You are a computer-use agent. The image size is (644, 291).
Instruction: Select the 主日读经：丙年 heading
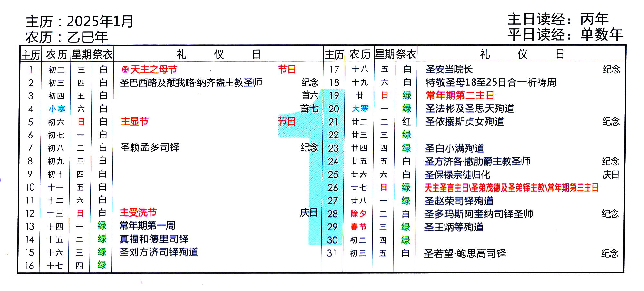(558, 19)
